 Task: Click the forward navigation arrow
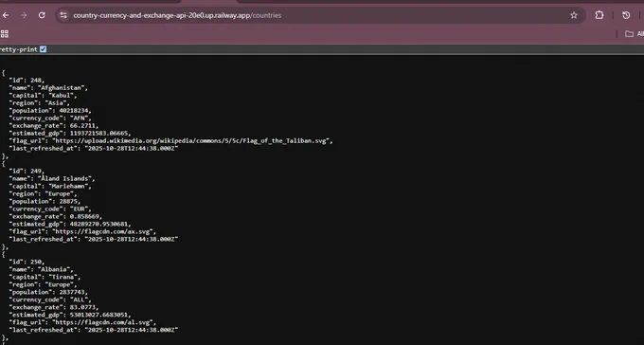coord(24,15)
